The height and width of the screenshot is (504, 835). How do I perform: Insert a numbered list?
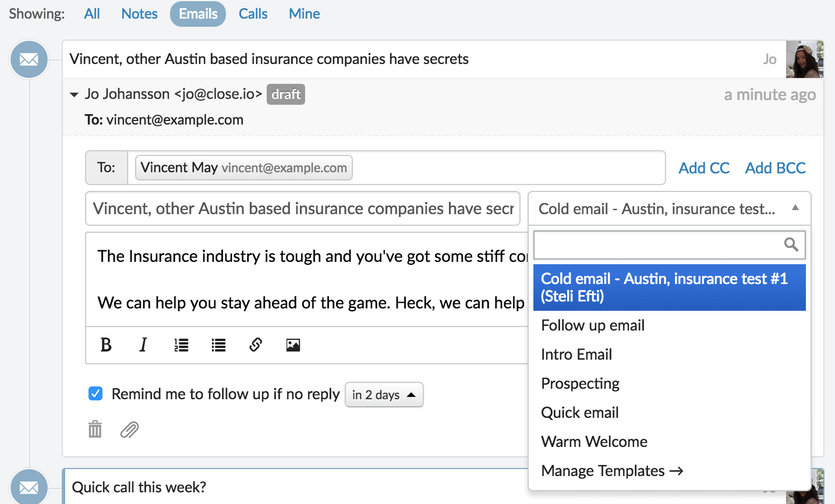point(181,345)
